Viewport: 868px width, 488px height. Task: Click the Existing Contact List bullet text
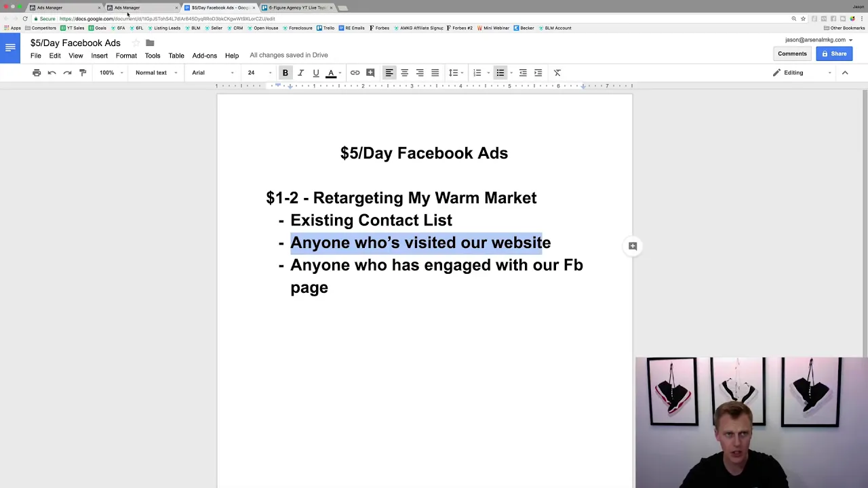point(371,220)
